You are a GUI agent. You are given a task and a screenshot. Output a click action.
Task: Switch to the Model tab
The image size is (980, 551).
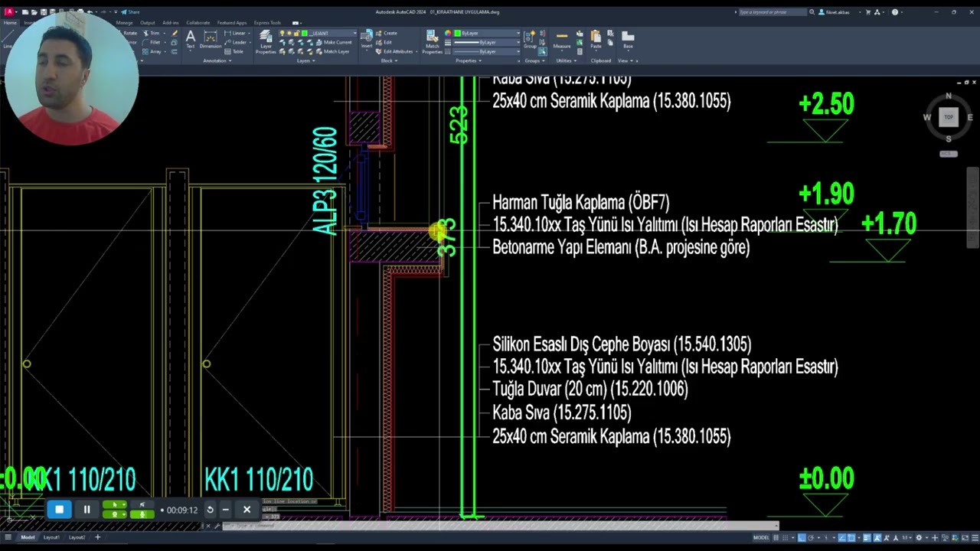click(x=28, y=537)
